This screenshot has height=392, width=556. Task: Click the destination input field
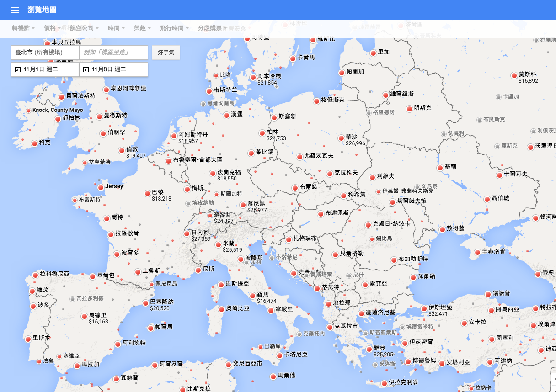113,53
